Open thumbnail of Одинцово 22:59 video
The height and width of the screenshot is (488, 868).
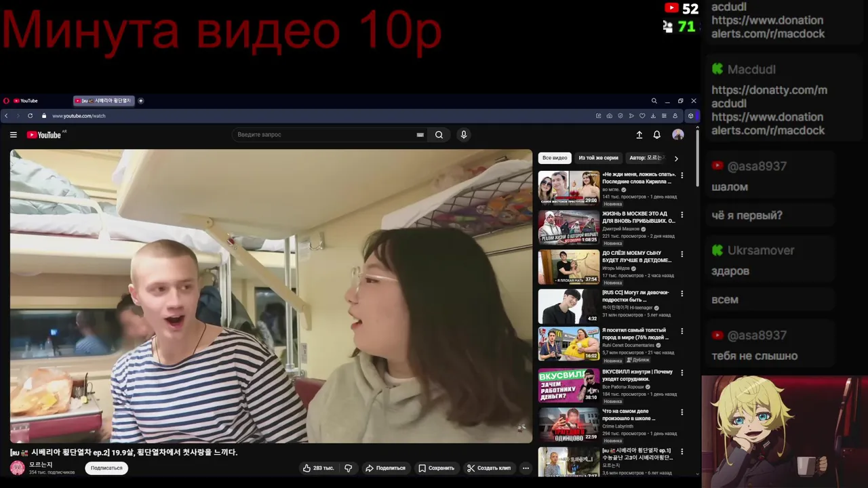569,424
